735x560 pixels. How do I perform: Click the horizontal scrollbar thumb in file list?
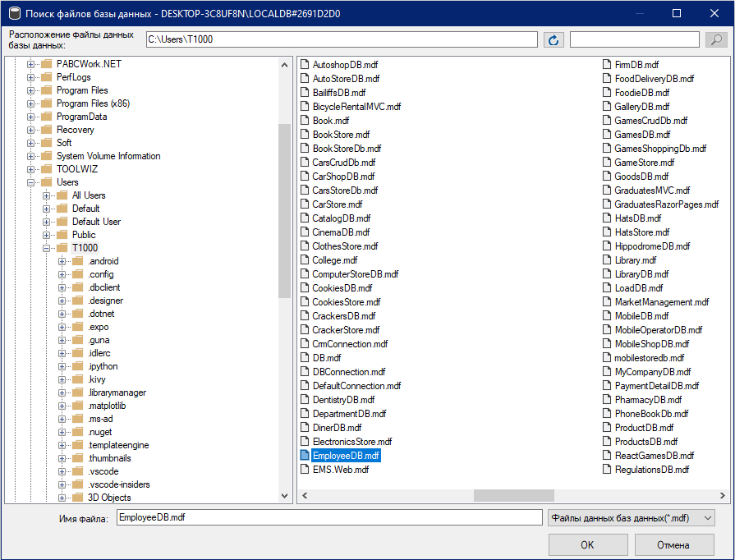[x=502, y=495]
